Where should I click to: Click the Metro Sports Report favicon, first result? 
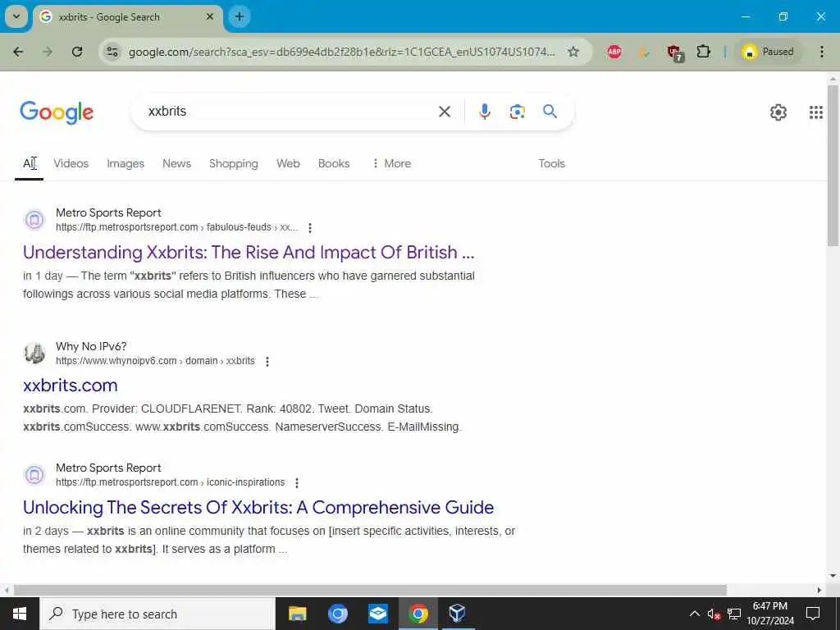pyautogui.click(x=34, y=220)
